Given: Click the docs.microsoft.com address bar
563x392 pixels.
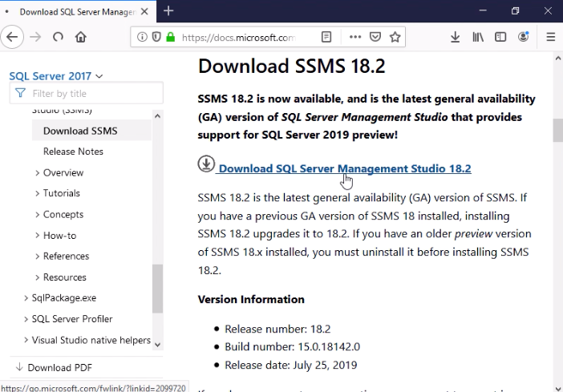Looking at the screenshot, I should click(x=238, y=37).
